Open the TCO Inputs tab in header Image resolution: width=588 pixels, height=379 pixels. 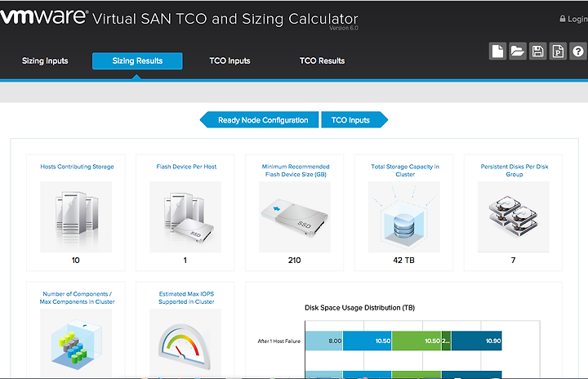pos(229,60)
